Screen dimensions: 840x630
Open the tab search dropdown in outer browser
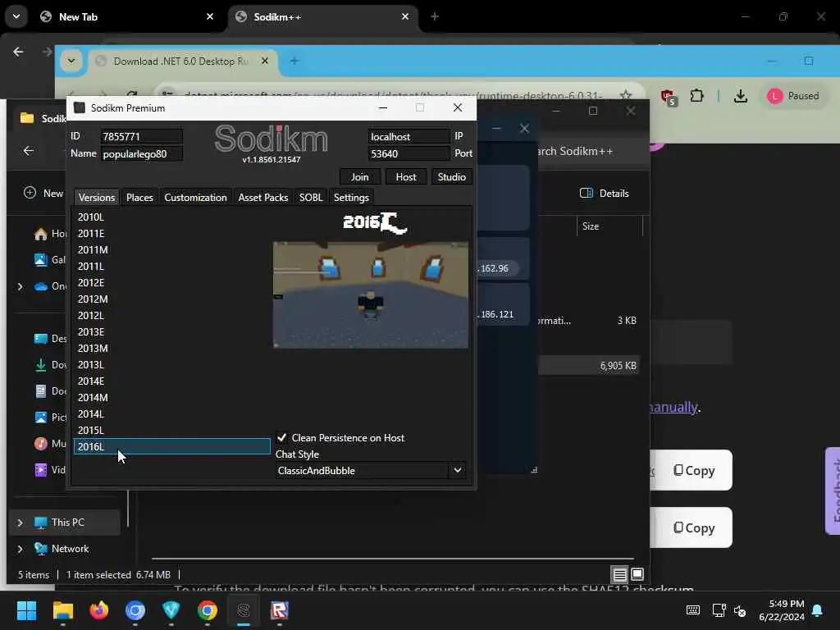tap(16, 16)
